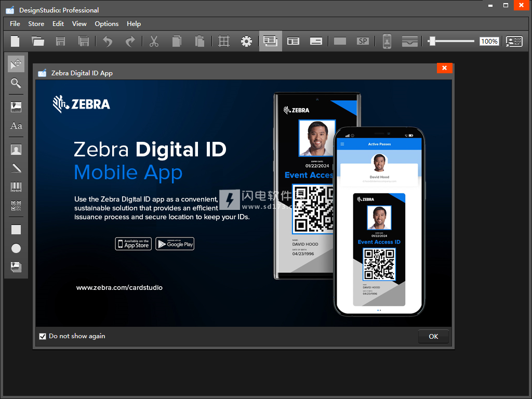
Task: Click the highlighted stacked-cards layout icon
Action: (x=270, y=41)
